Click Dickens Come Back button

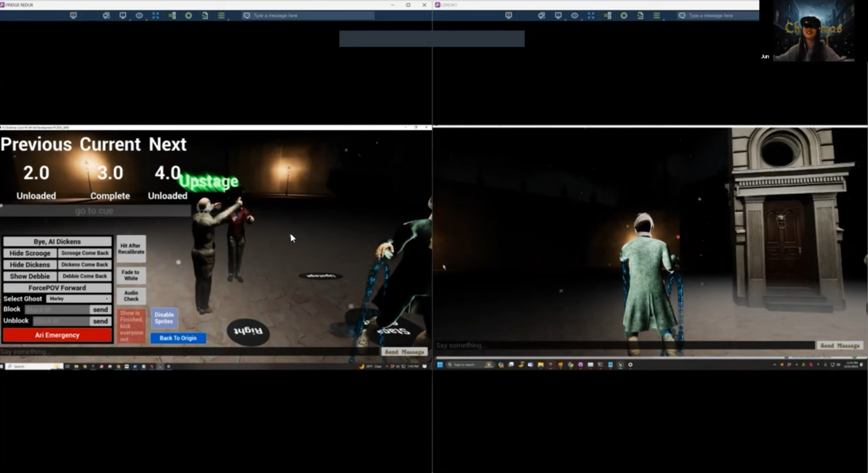click(x=85, y=264)
